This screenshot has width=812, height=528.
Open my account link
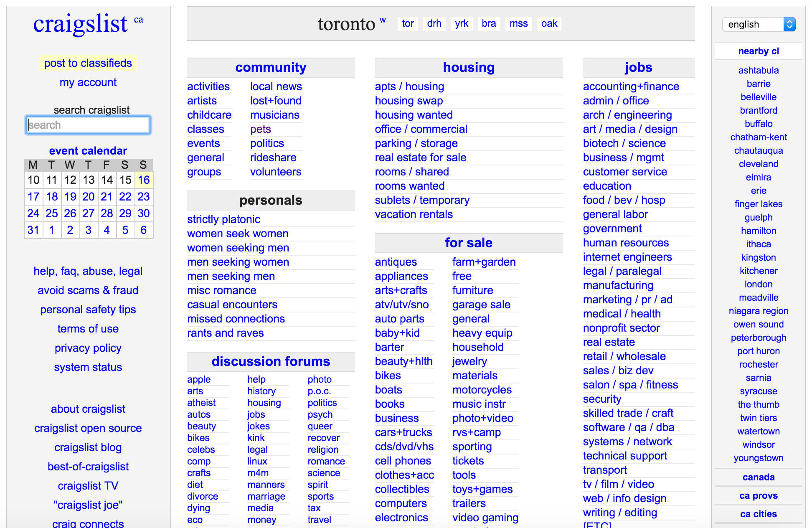pos(88,82)
